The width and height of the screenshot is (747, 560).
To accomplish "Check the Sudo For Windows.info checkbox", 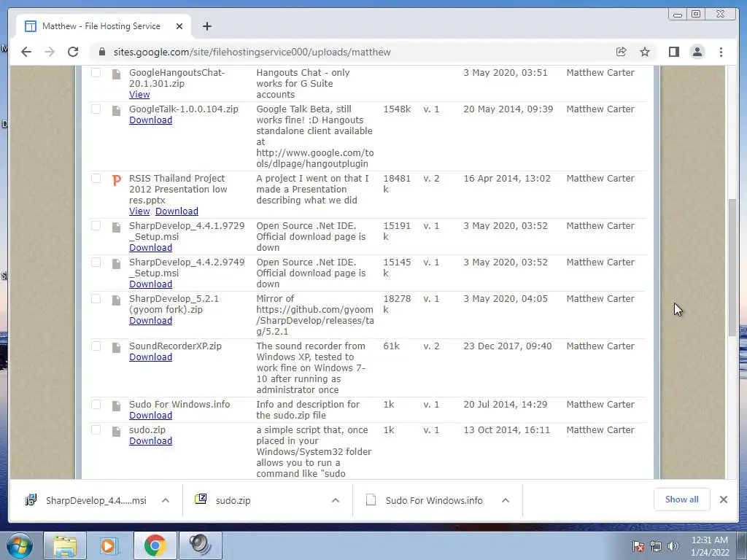I will tap(96, 404).
